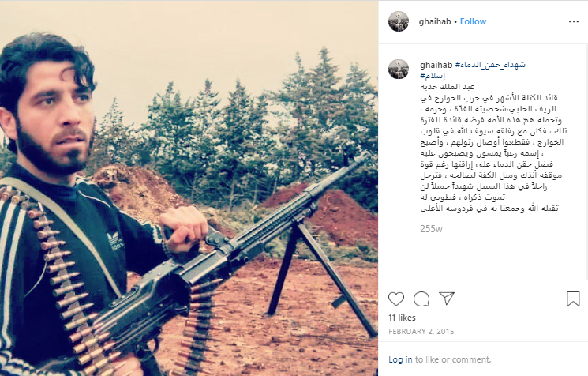
Task: Click the Log in link
Action: click(x=400, y=359)
